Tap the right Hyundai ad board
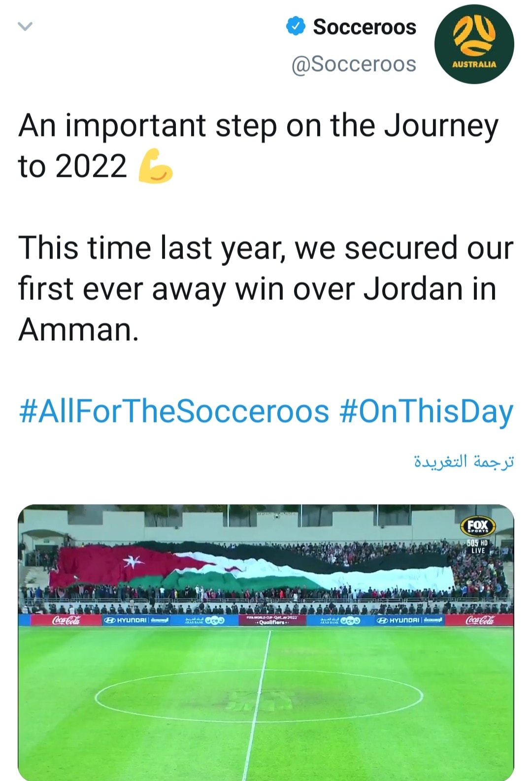532x781 pixels. [409, 620]
